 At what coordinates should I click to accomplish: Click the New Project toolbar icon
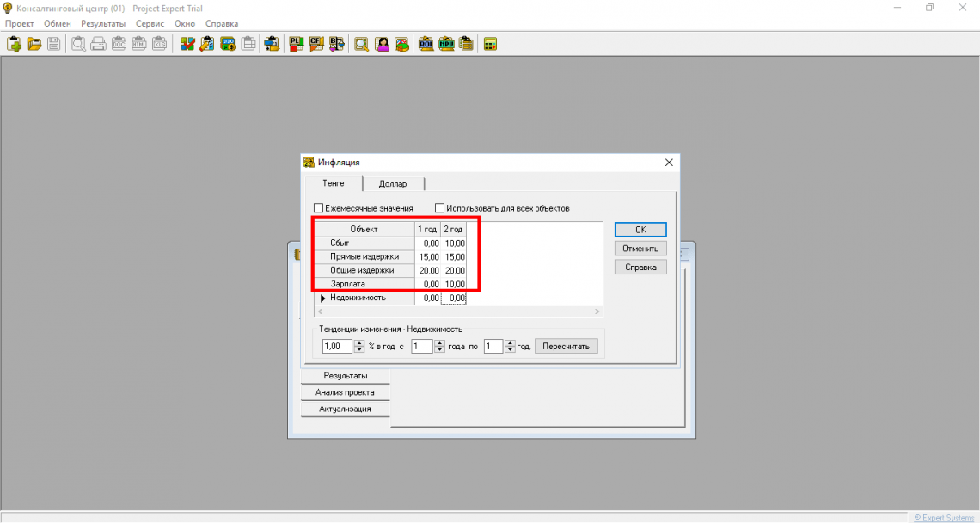click(x=15, y=44)
